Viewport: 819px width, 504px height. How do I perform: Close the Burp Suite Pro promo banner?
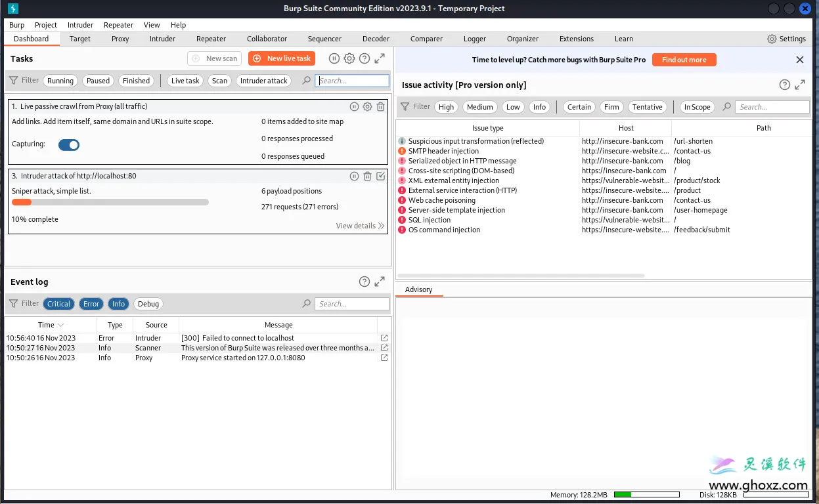pyautogui.click(x=800, y=60)
